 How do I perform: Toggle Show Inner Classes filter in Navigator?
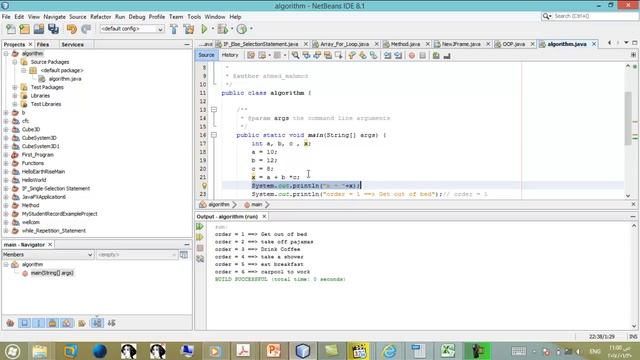pyautogui.click(x=67, y=323)
